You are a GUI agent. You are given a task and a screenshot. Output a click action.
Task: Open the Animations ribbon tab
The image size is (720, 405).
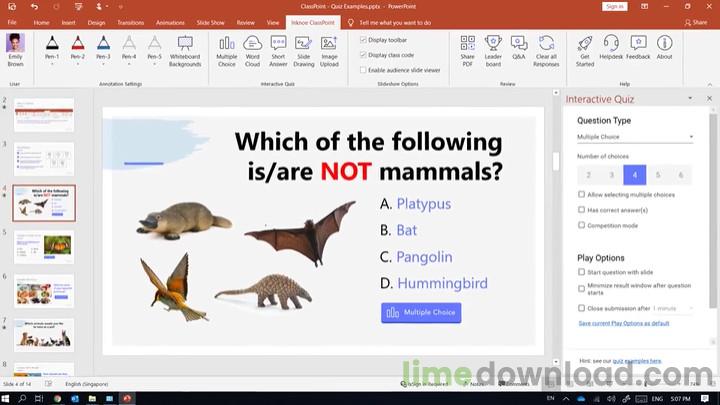[170, 22]
